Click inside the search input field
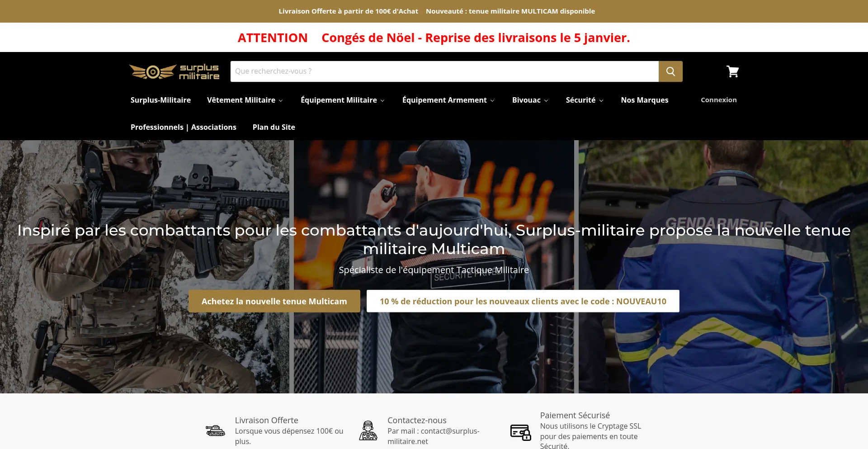Viewport: 868px width, 449px height. (x=443, y=71)
